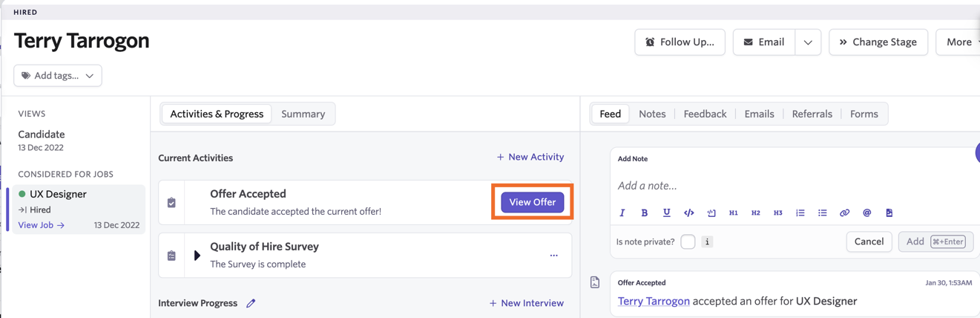
Task: Tick the 'Is note private?' checkbox
Action: [688, 242]
